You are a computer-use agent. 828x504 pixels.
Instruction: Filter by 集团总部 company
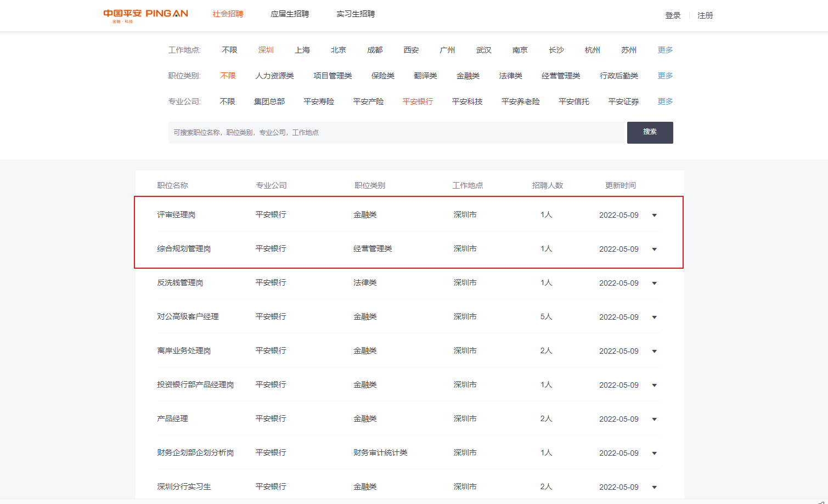point(269,101)
